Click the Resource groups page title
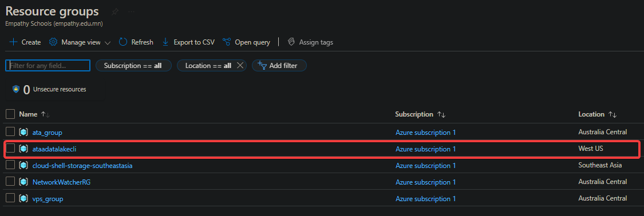The width and height of the screenshot is (644, 216). tap(52, 11)
